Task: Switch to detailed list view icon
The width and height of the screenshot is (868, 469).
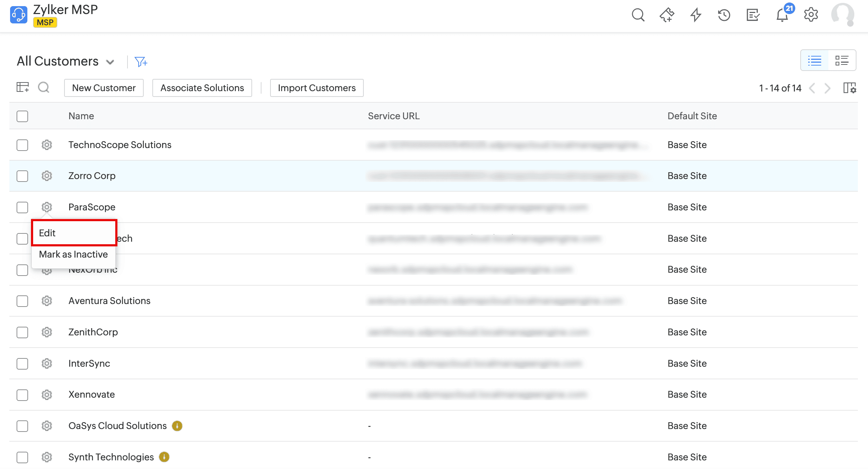Action: [842, 61]
